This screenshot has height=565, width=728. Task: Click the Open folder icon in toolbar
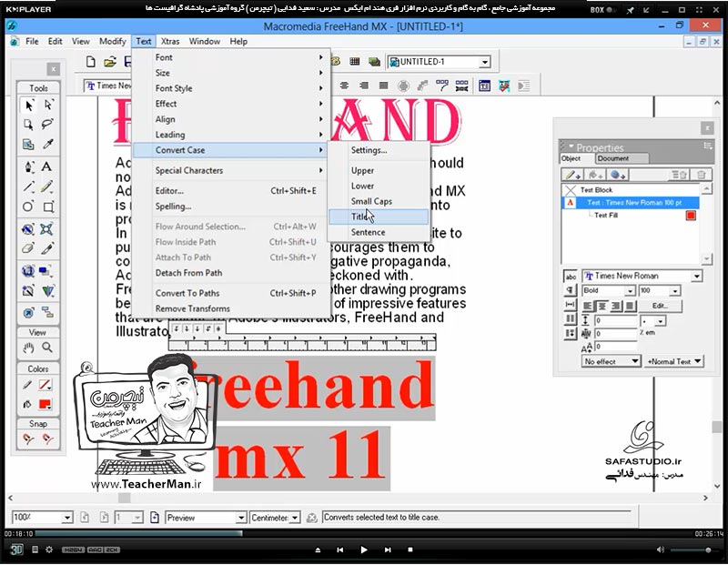(x=110, y=62)
